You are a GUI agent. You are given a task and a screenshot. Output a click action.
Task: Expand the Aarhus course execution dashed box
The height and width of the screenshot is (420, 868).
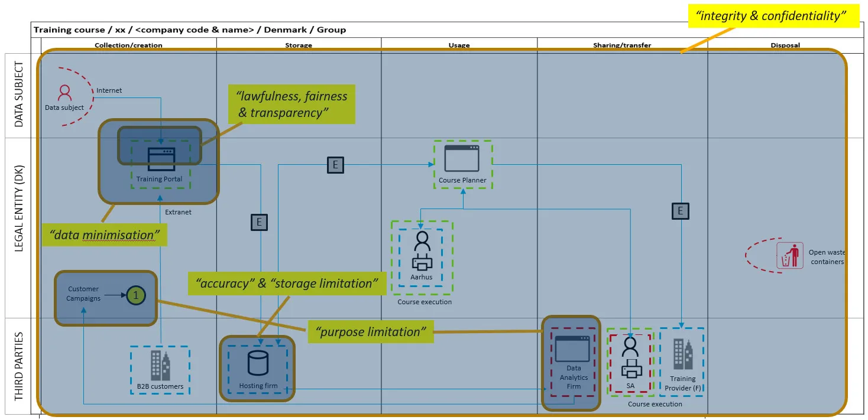click(x=422, y=257)
